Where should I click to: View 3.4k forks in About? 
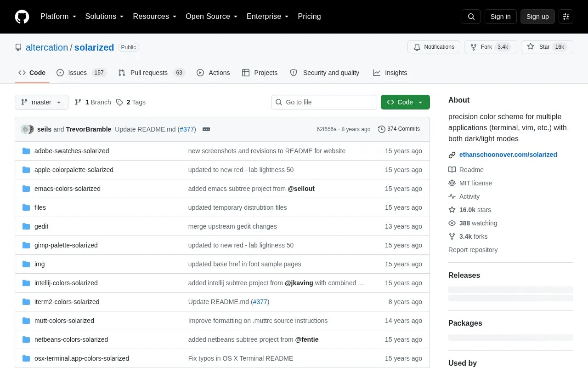coord(468,236)
